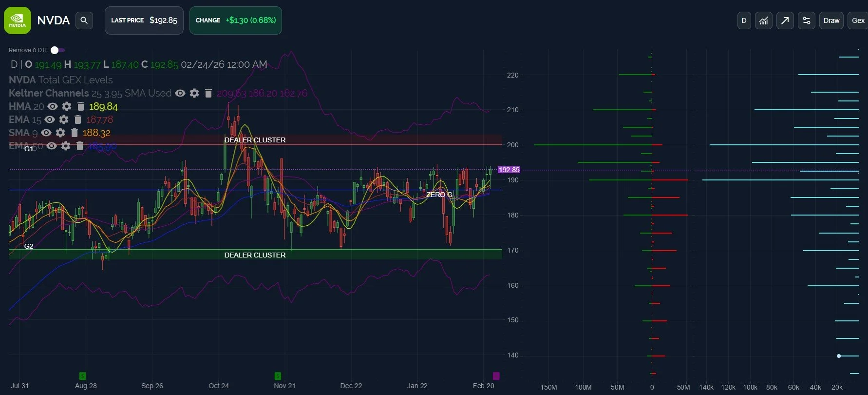Open HMA 20 settings gear
868x395 pixels.
tap(67, 106)
